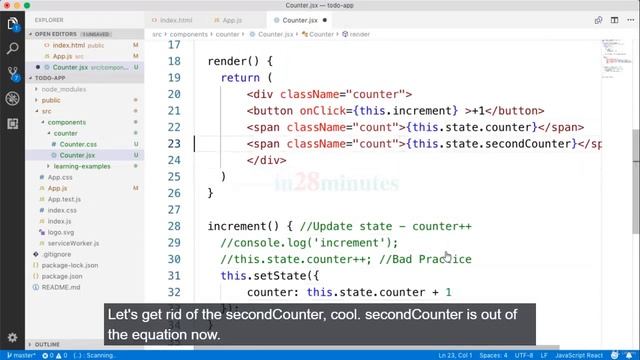
Task: Click the editor vertical scrollbar
Action: tap(636, 182)
